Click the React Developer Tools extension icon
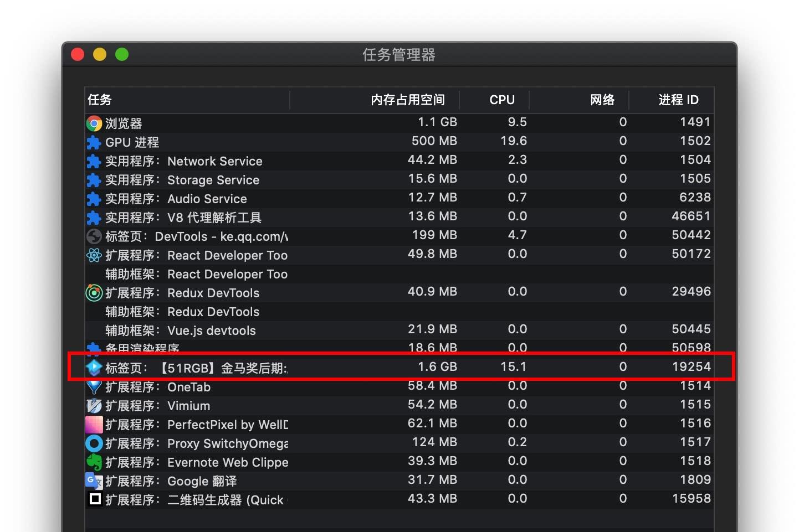This screenshot has height=532, width=799. (x=94, y=255)
